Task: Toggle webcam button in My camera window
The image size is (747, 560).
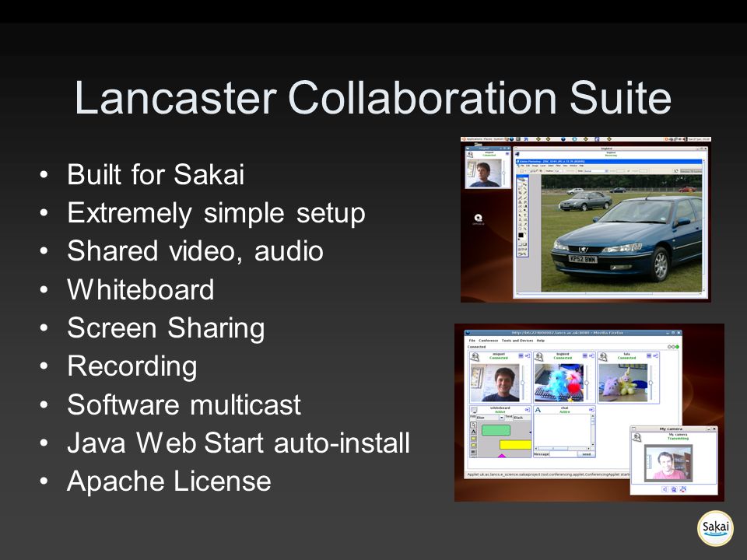Action: pyautogui.click(x=674, y=489)
